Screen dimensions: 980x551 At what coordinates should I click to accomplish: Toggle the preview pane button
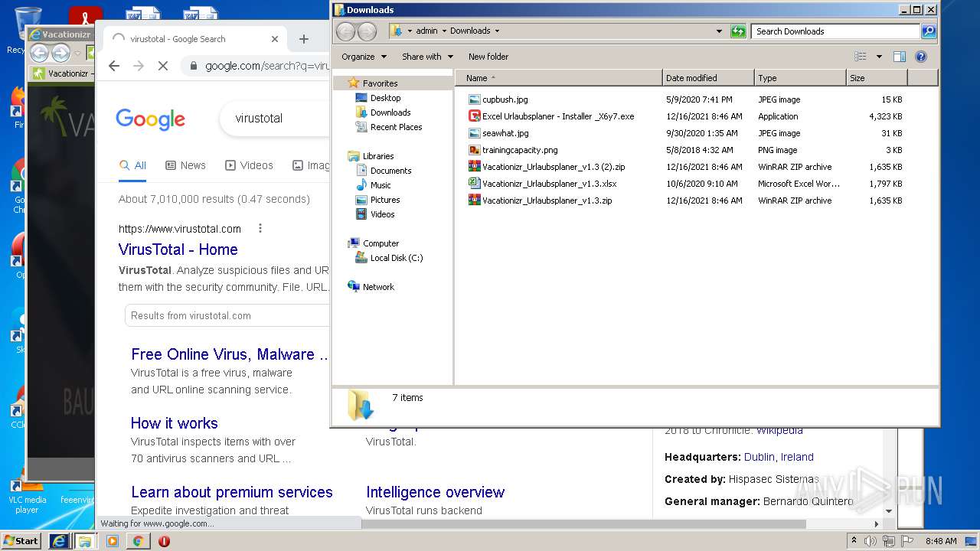pos(900,57)
